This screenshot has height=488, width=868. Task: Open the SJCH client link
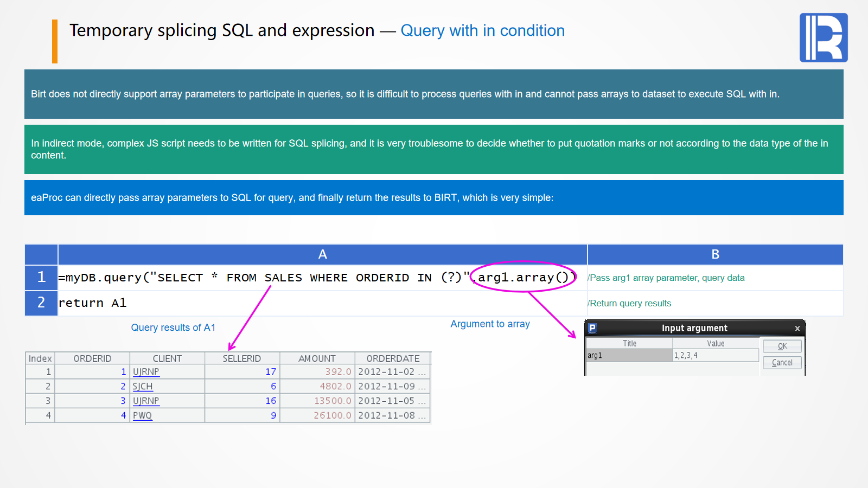(143, 386)
